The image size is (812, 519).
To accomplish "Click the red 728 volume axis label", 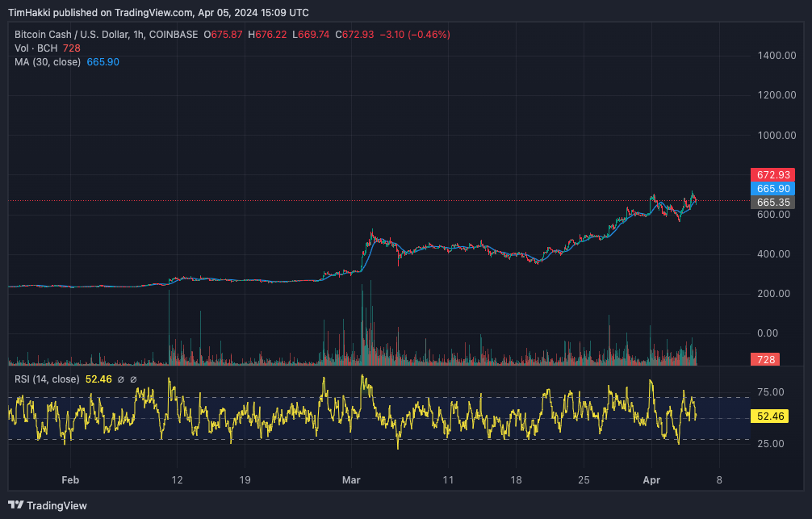I will [764, 358].
